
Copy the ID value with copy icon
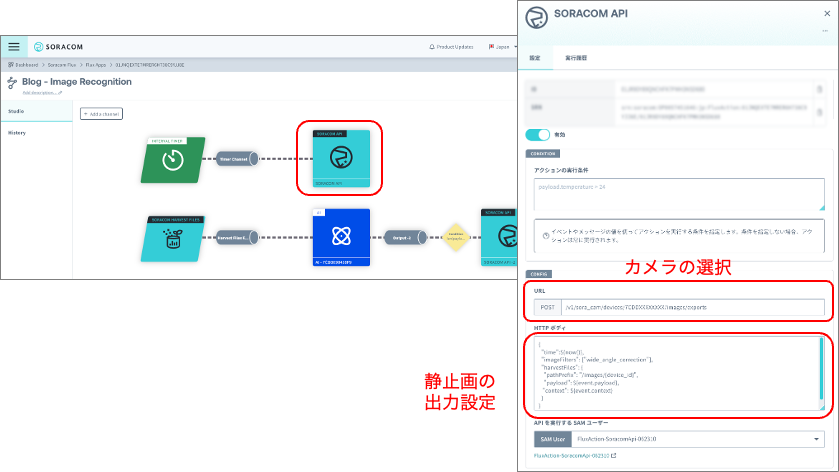tap(819, 89)
